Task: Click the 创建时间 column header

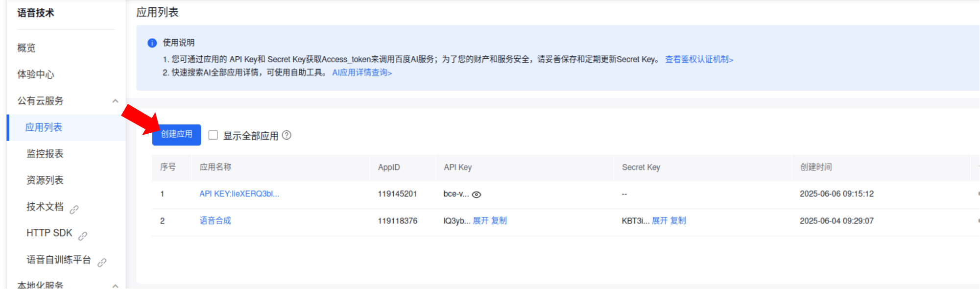Action: tap(816, 168)
